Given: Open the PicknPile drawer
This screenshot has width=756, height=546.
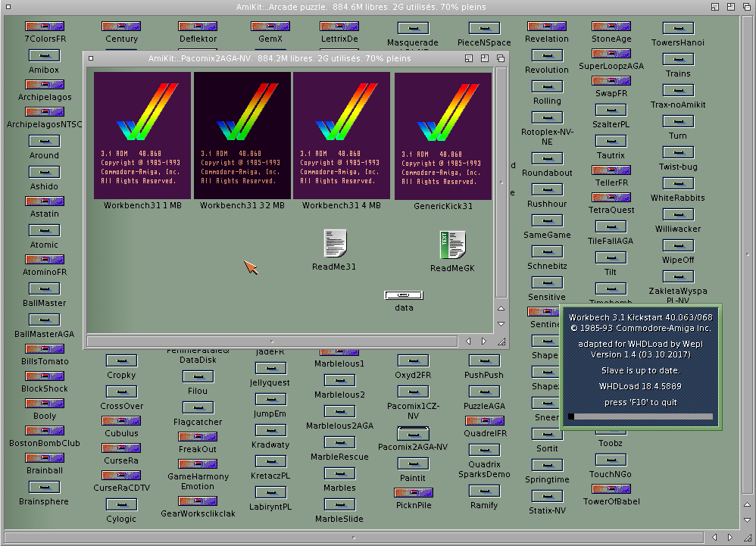Looking at the screenshot, I should click(413, 492).
